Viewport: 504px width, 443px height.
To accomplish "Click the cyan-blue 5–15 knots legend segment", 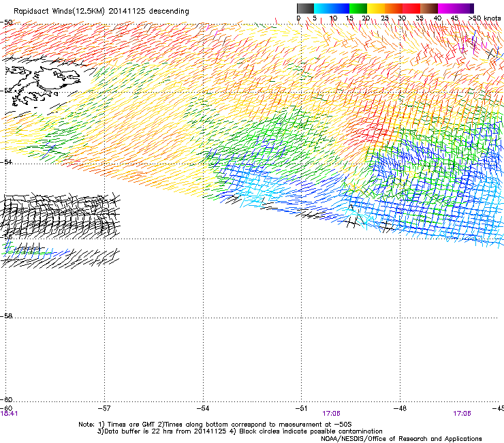I will tap(332, 8).
